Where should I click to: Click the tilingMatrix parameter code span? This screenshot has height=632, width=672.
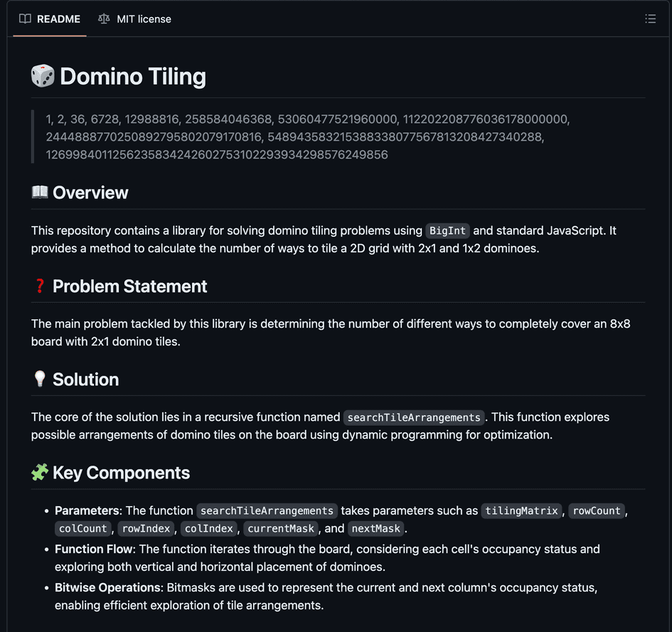click(521, 510)
